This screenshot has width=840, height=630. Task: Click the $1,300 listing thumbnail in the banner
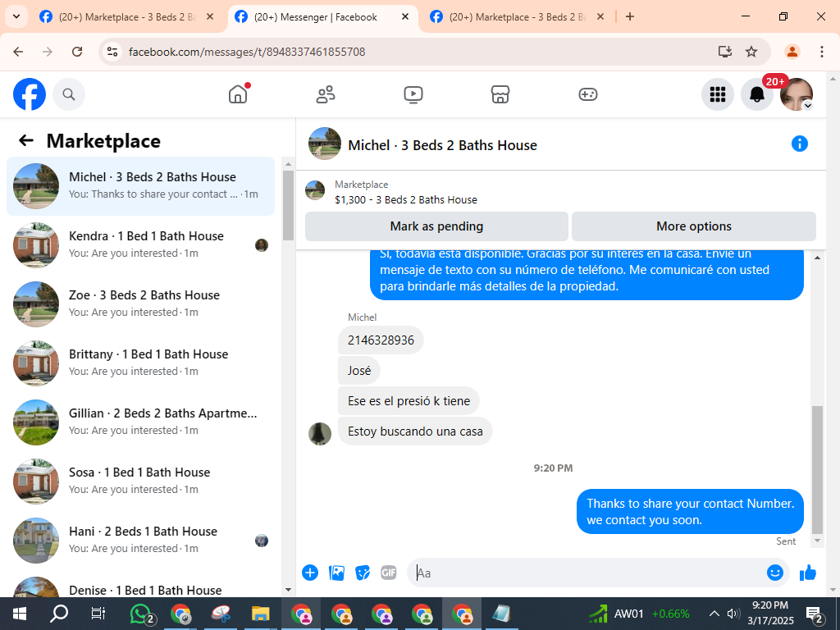tap(315, 190)
